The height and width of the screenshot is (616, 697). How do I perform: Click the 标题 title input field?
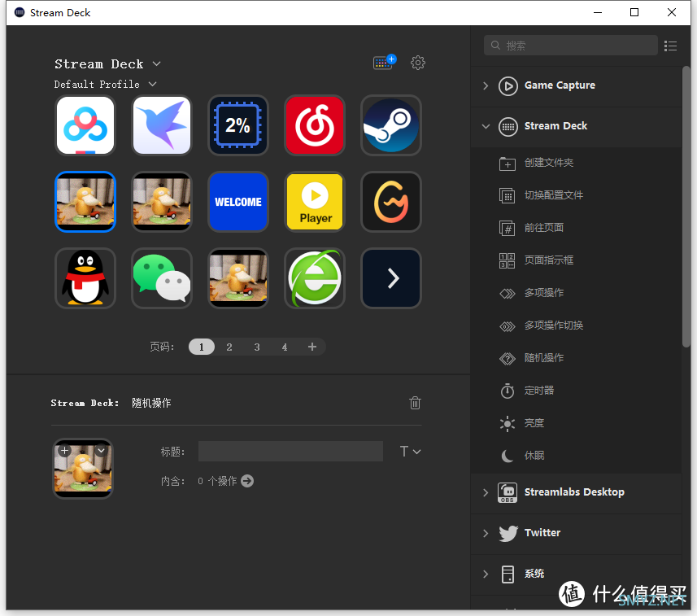pos(290,452)
